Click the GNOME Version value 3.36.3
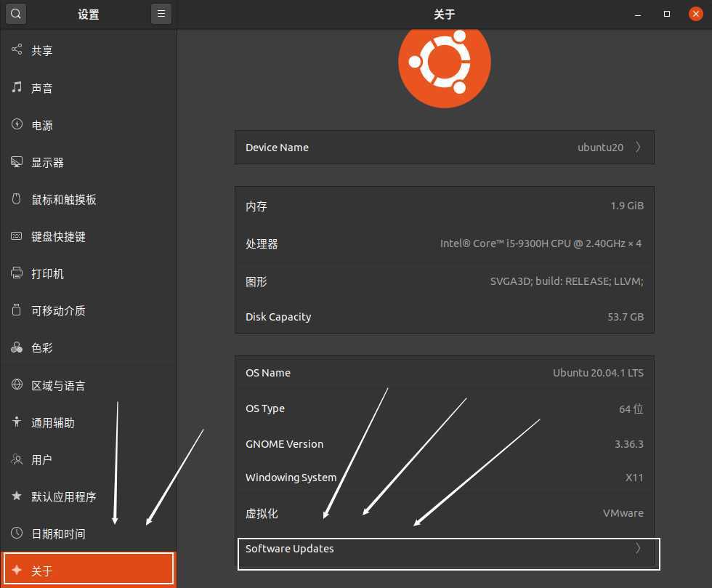This screenshot has height=588, width=712. 629,444
